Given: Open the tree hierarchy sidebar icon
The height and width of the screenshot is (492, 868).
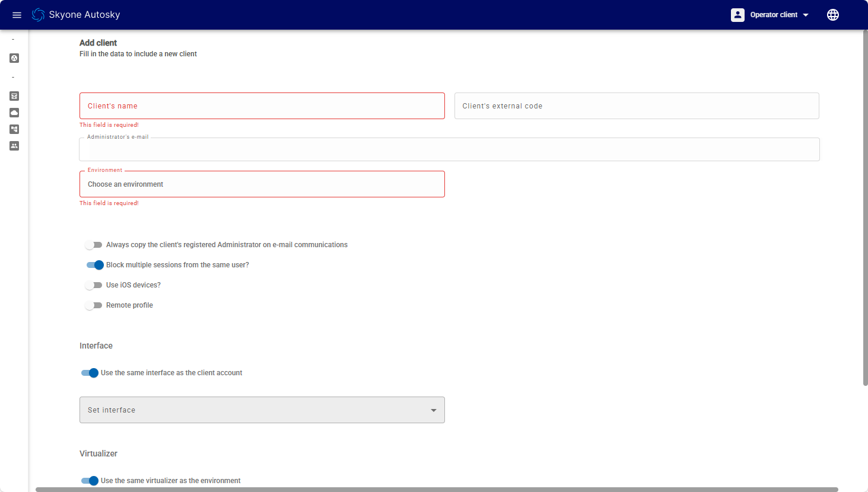Looking at the screenshot, I should (x=14, y=129).
